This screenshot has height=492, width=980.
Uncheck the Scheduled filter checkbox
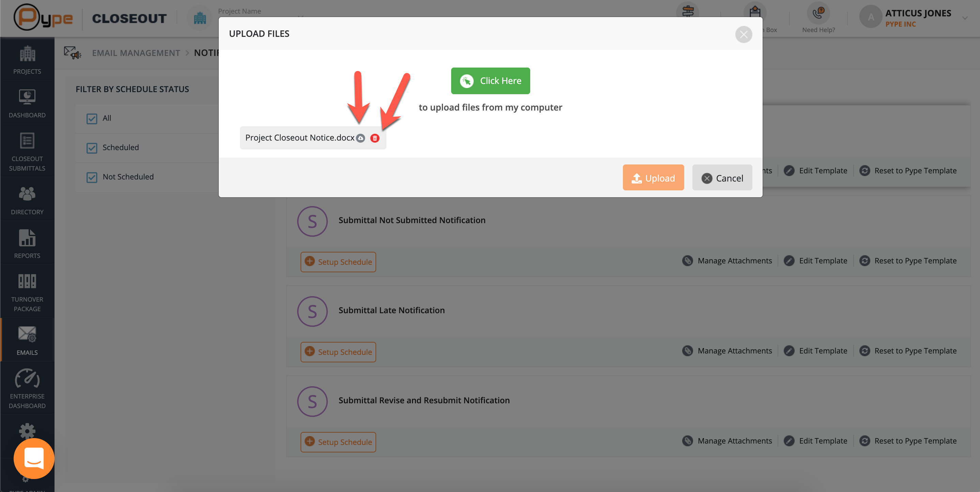tap(92, 148)
